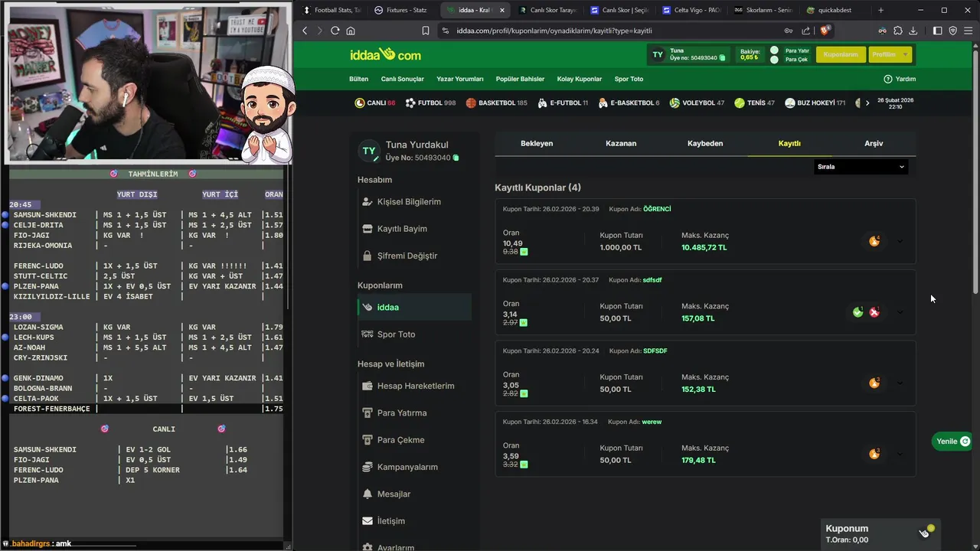Reload the page in browser toolbar
This screenshot has width=980, height=551.
coord(335,31)
